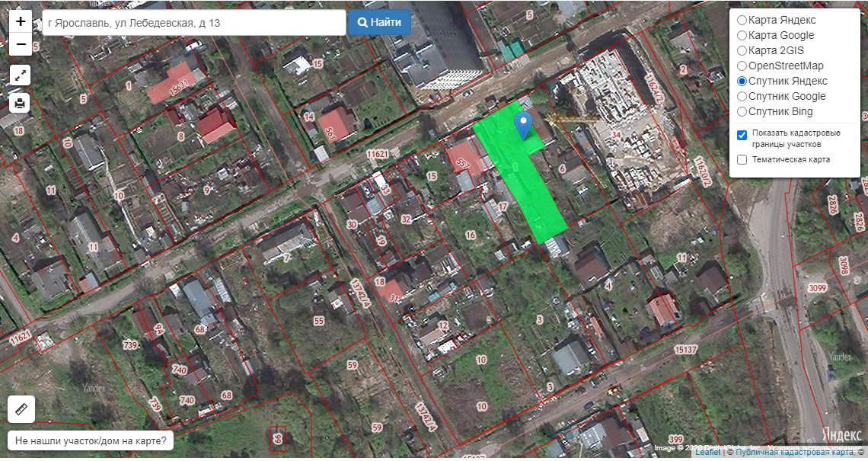Toggle fullscreen map view
Image resolution: width=868 pixels, height=461 pixels.
(21, 75)
